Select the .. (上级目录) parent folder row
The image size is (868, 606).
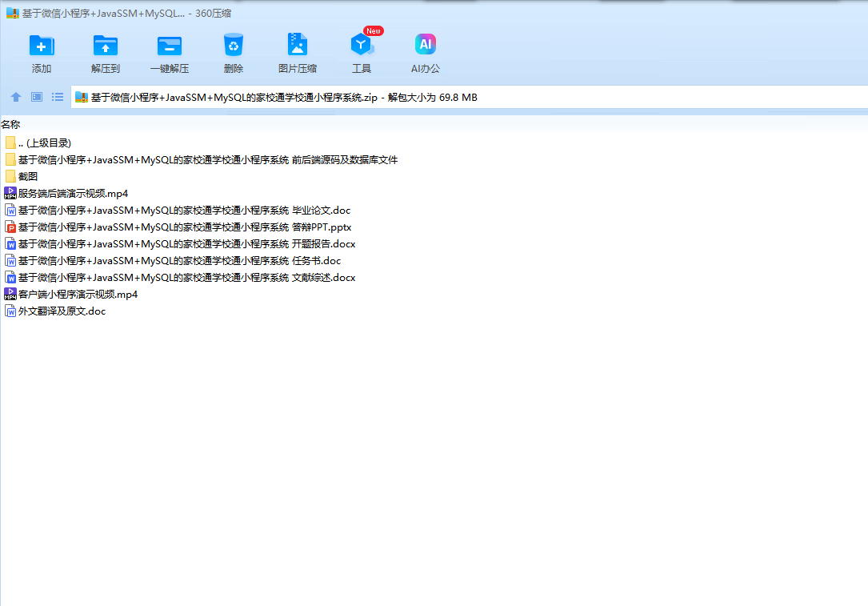(44, 143)
